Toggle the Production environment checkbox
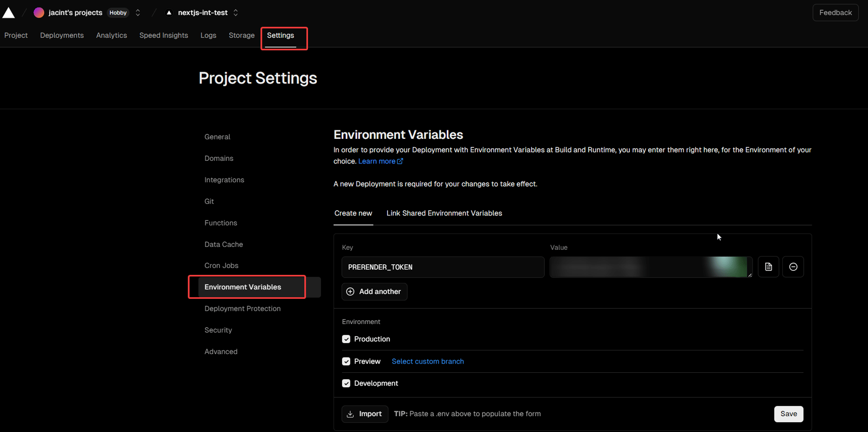The height and width of the screenshot is (432, 868). [346, 339]
